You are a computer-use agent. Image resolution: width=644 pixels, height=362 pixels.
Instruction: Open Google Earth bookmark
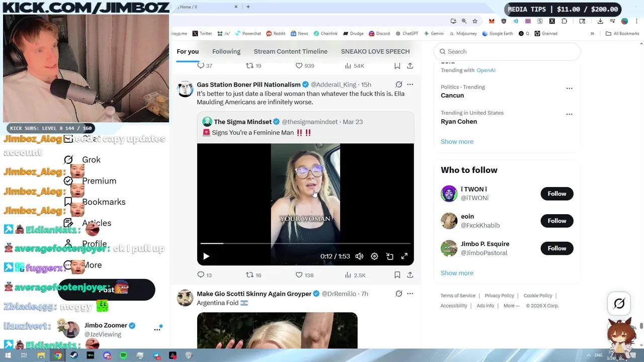(x=497, y=34)
